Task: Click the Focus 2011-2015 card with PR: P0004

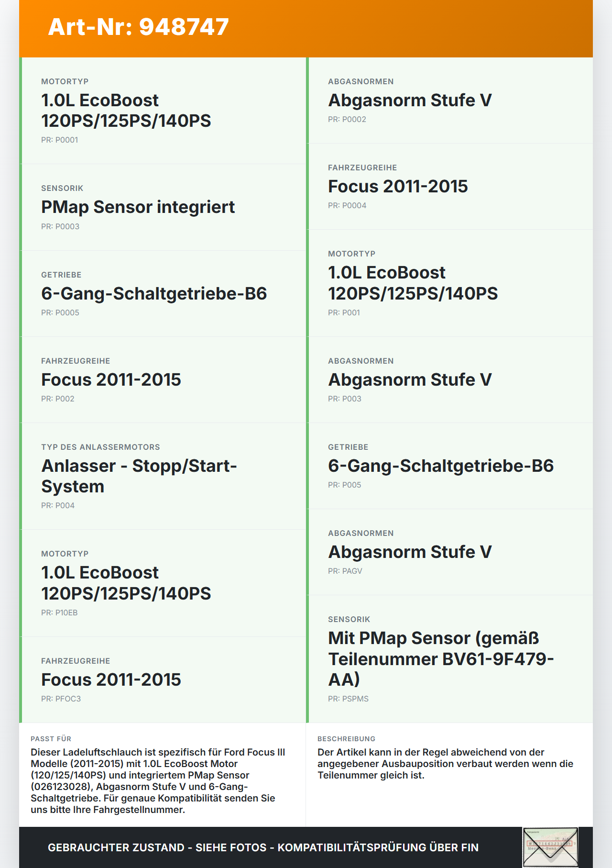Action: [x=449, y=187]
